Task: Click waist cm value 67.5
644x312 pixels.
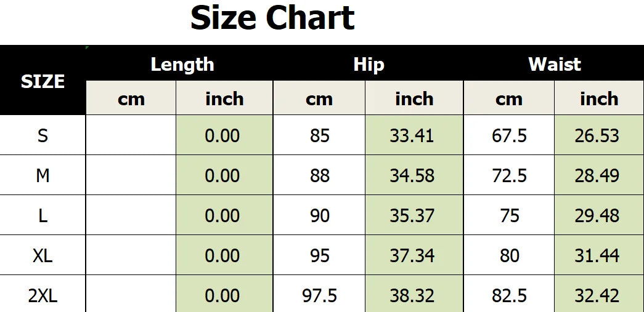Action: [509, 135]
